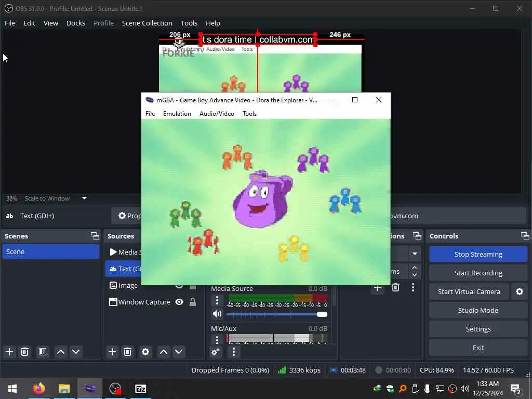This screenshot has height=399, width=532.
Task: Add transition with plus icon
Action: tap(378, 287)
